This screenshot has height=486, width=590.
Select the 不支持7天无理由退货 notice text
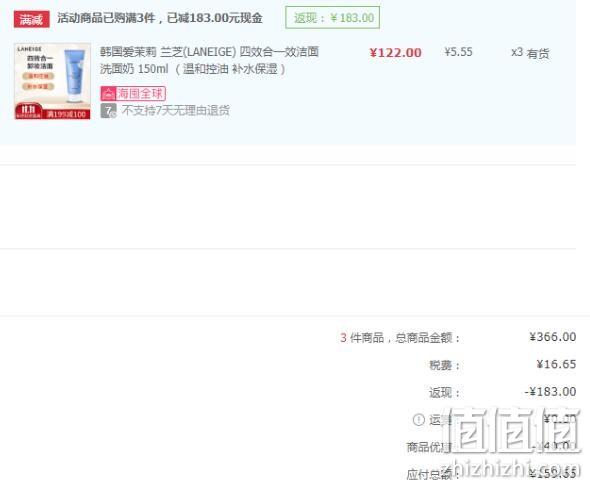(176, 111)
